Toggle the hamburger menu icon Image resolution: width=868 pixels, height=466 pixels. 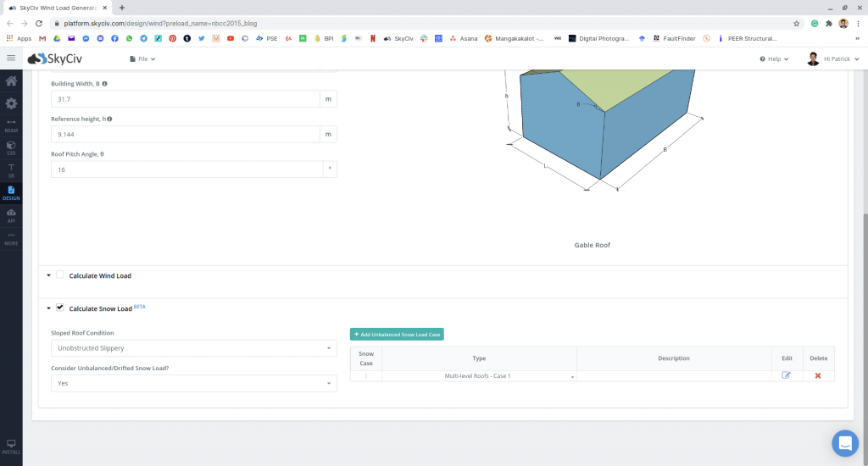(11, 58)
